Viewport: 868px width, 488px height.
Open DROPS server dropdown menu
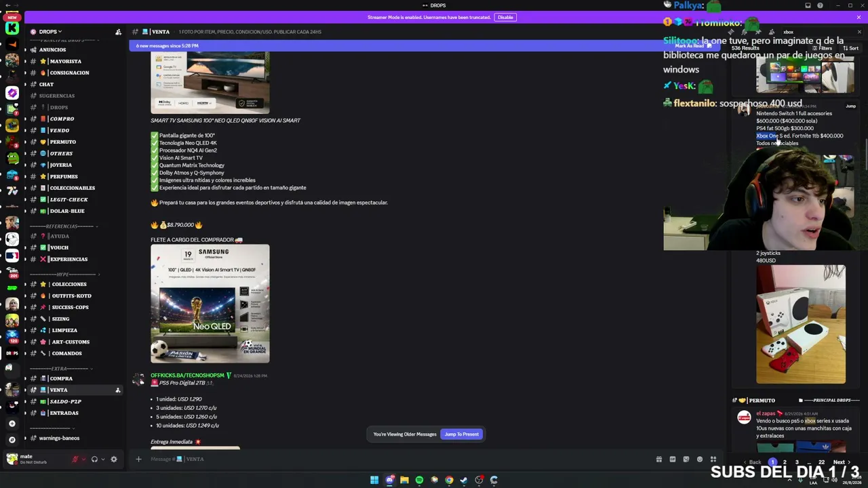click(x=50, y=32)
